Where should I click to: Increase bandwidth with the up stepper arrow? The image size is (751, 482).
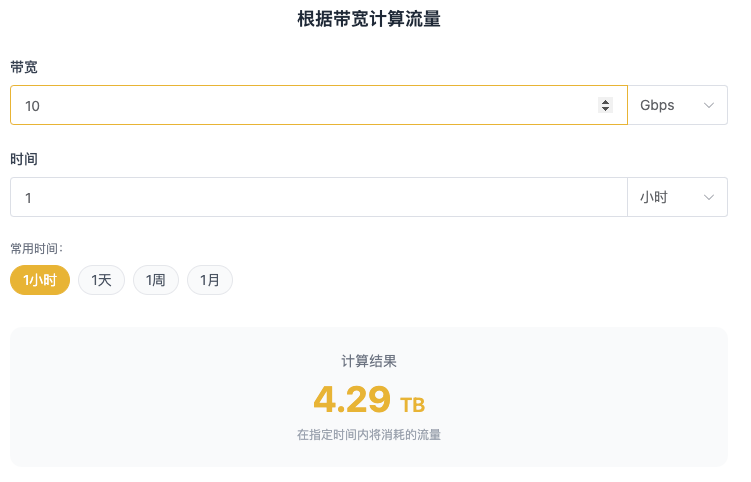(x=605, y=101)
